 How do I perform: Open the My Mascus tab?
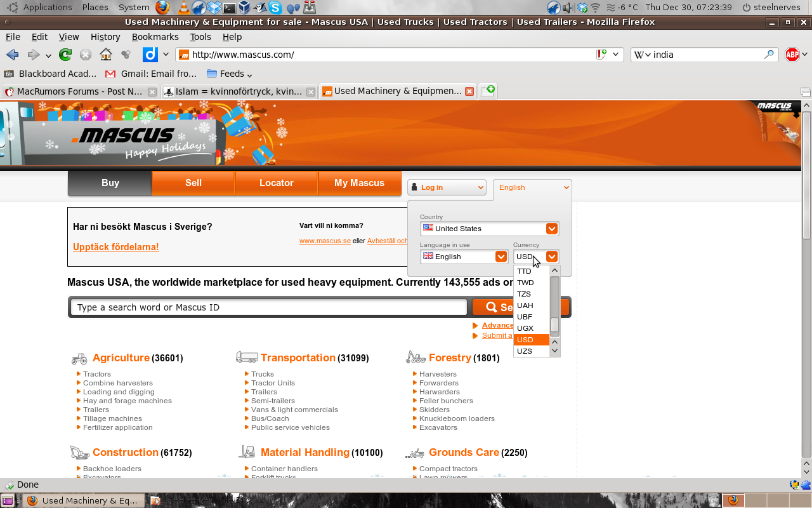click(x=360, y=183)
